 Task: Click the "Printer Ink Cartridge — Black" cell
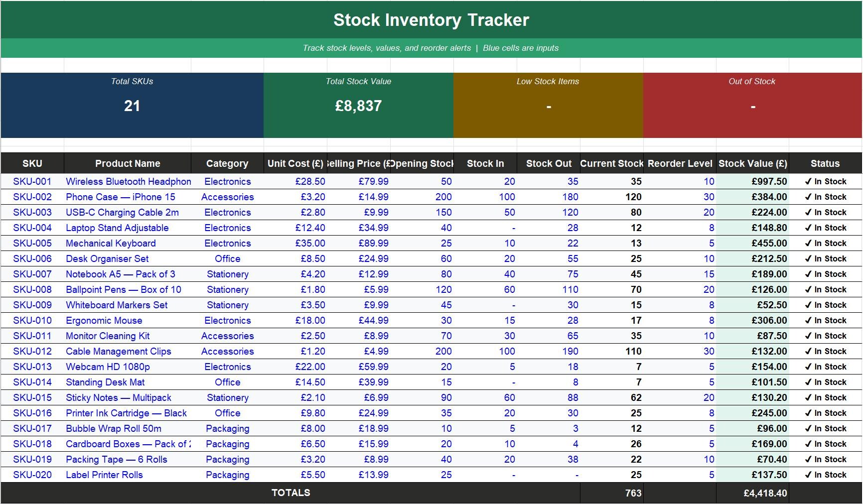point(128,413)
